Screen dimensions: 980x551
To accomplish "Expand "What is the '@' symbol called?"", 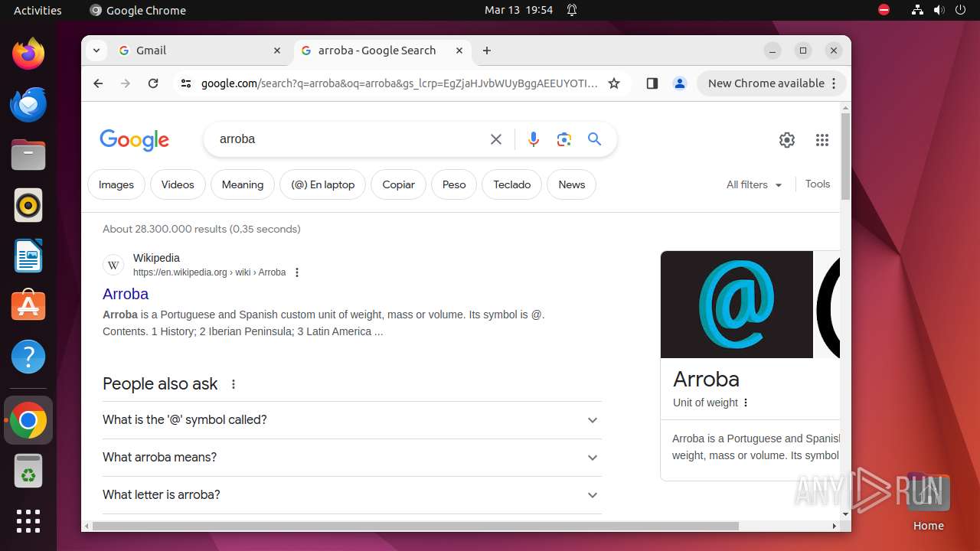I will point(352,420).
